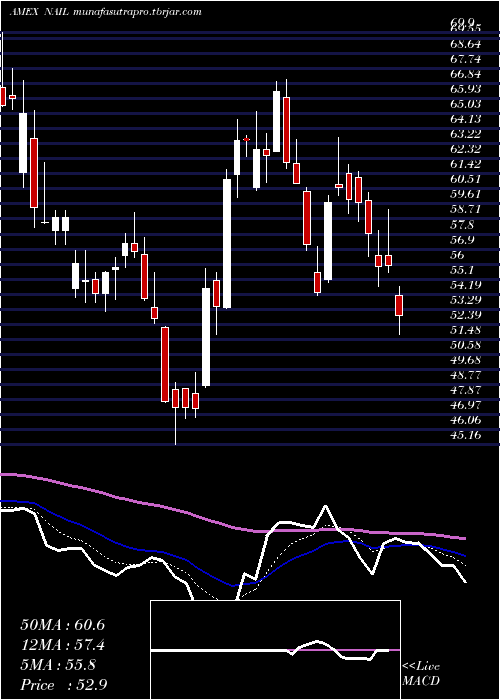Click the 53.29 price axis label
Image resolution: width=500 pixels, height=700 pixels.
[x=466, y=300]
